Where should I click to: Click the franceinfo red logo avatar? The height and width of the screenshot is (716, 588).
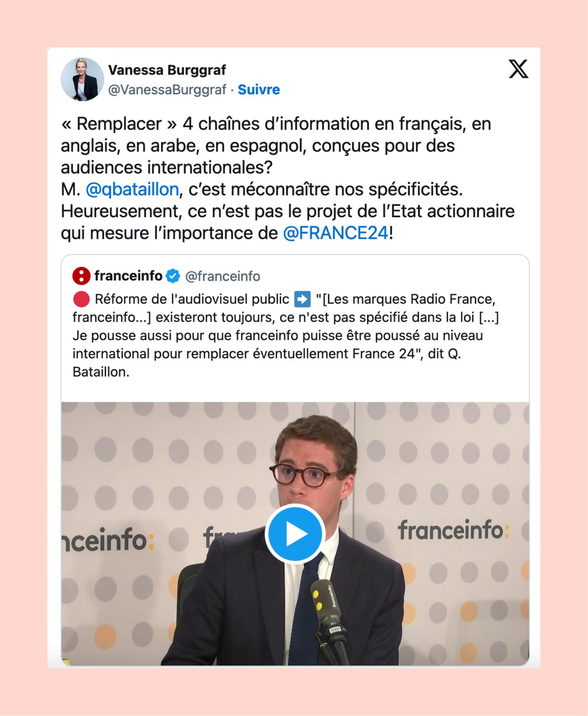pyautogui.click(x=82, y=276)
